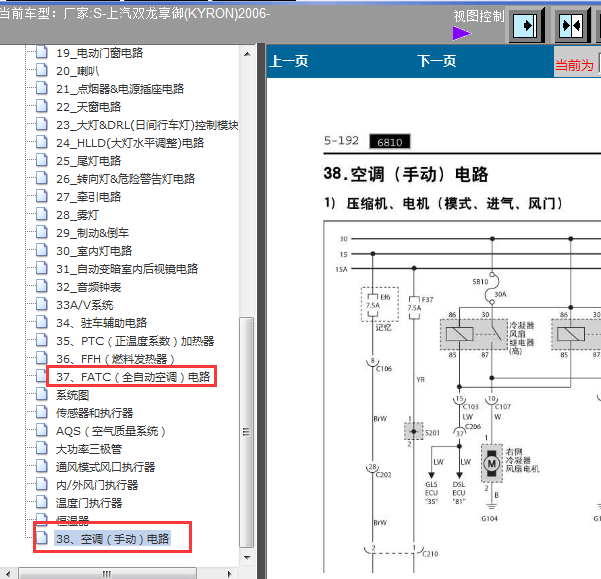Select 34、驻车辅助电路
The image size is (601, 579).
pos(102,323)
